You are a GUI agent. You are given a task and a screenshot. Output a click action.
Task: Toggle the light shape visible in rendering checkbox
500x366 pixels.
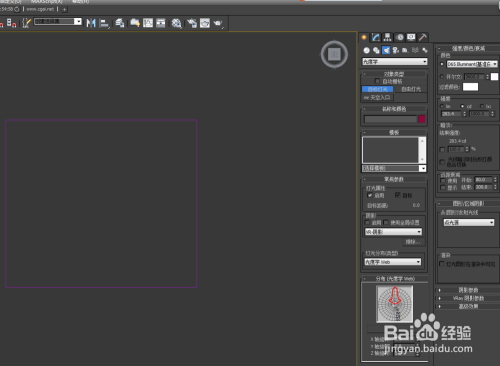point(442,264)
